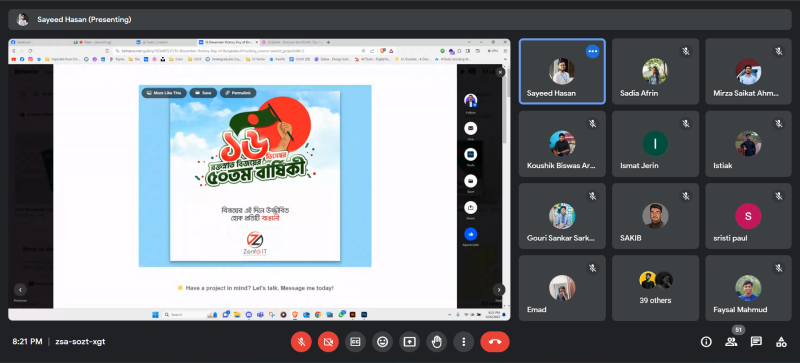This screenshot has height=363, width=800.
Task: Open more options three-dot menu
Action: (x=463, y=342)
